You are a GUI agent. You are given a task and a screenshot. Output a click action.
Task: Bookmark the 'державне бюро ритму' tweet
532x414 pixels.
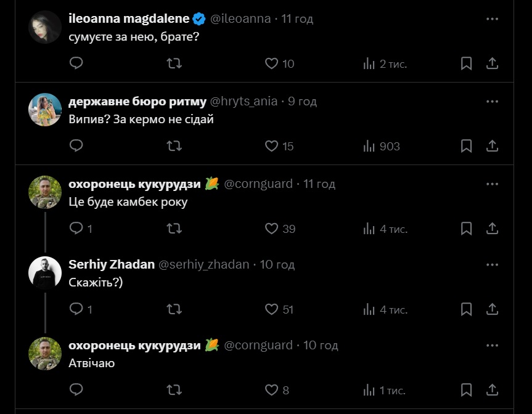point(467,146)
